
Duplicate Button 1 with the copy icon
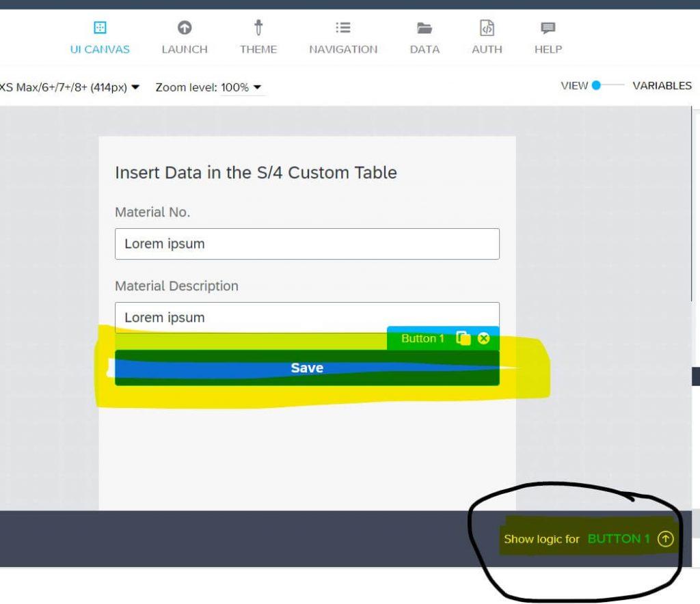tap(463, 338)
